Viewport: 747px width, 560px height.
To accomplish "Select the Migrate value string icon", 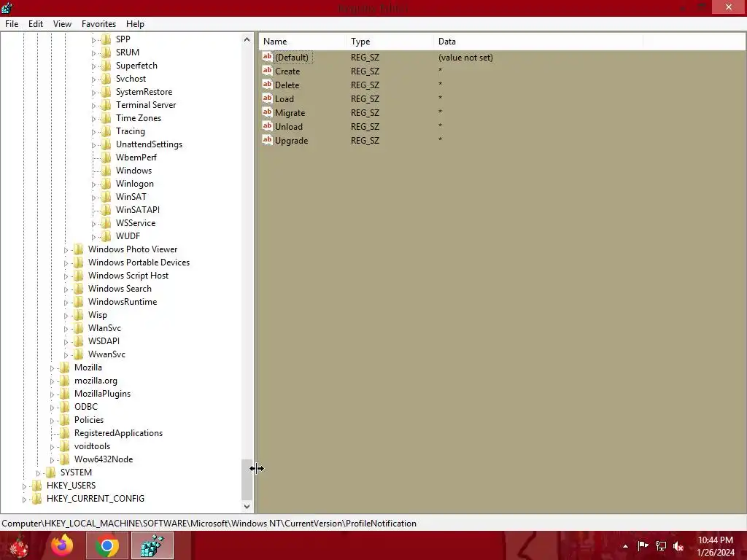I will click(x=267, y=112).
